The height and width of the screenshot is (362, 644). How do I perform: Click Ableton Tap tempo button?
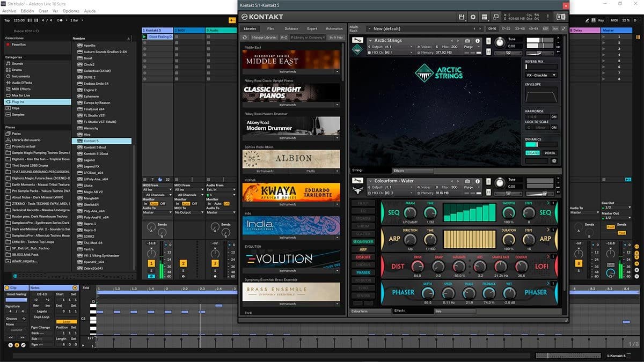[7, 20]
